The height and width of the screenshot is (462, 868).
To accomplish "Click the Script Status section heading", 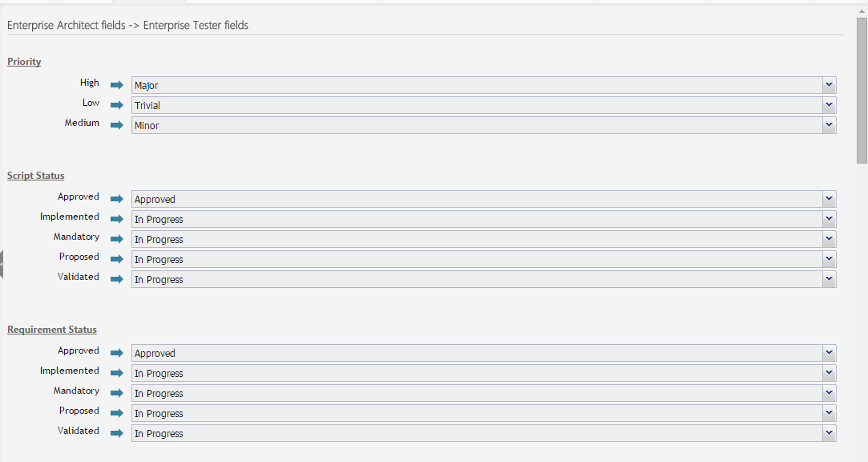I will pyautogui.click(x=36, y=176).
